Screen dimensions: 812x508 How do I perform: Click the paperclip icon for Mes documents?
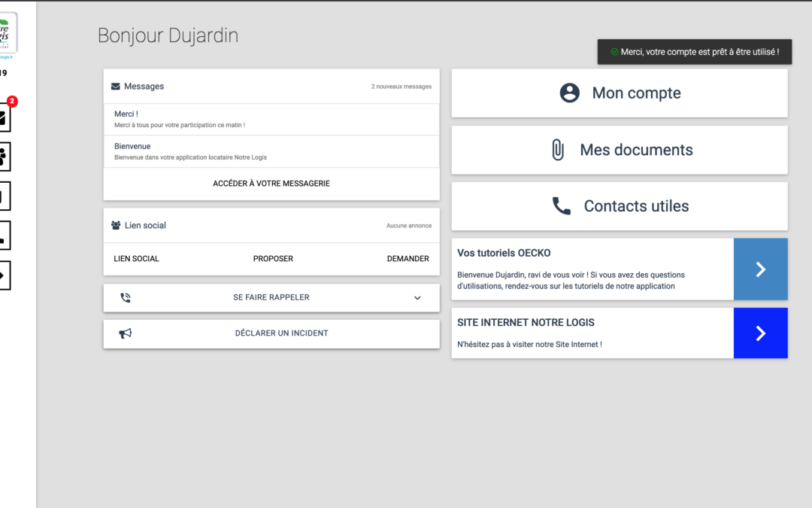pyautogui.click(x=557, y=150)
